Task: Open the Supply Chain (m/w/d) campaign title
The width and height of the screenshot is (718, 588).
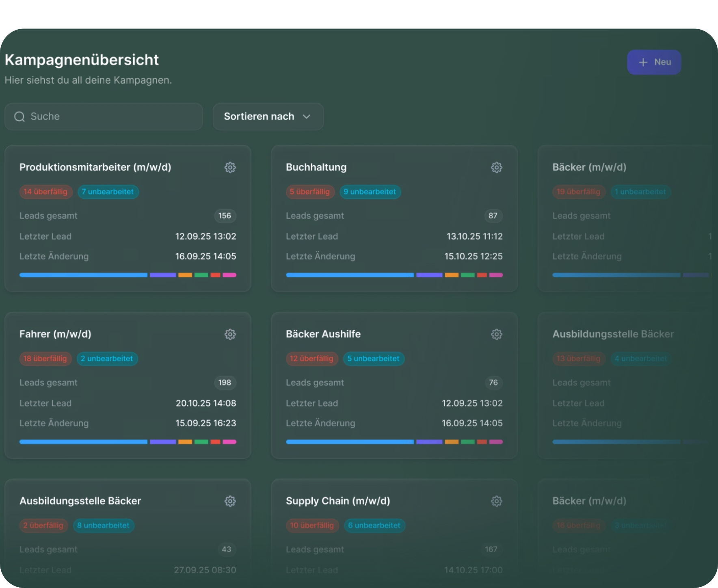Action: click(337, 501)
